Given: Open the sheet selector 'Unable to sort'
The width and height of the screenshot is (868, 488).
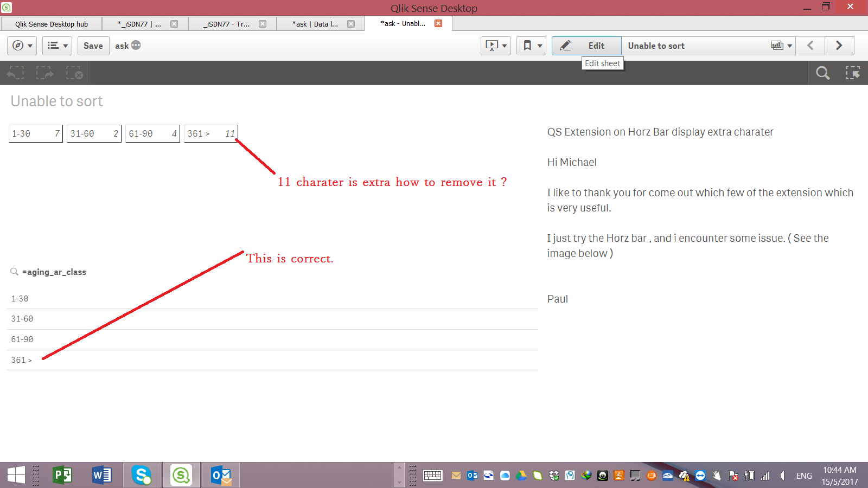Looking at the screenshot, I should tap(709, 46).
